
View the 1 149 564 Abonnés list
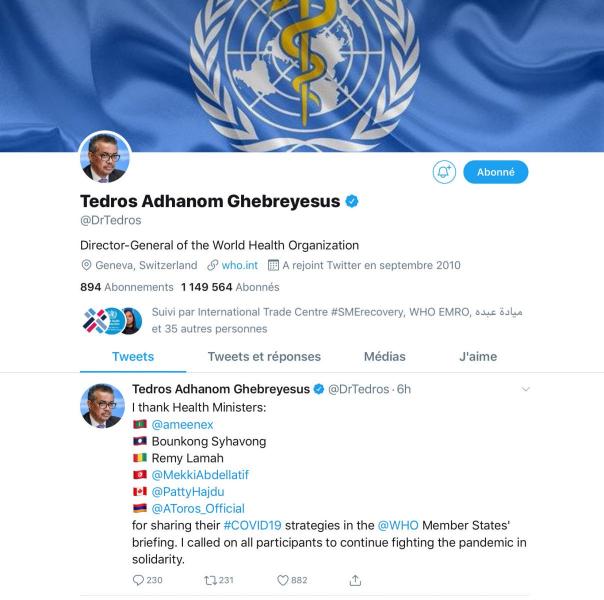point(230,287)
